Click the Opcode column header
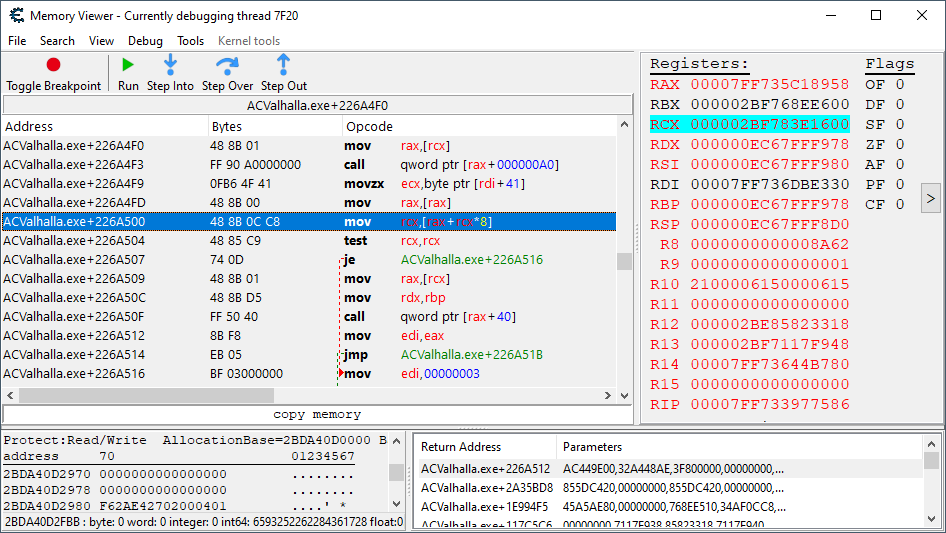Screen dimensions: 946x533 tap(370, 127)
